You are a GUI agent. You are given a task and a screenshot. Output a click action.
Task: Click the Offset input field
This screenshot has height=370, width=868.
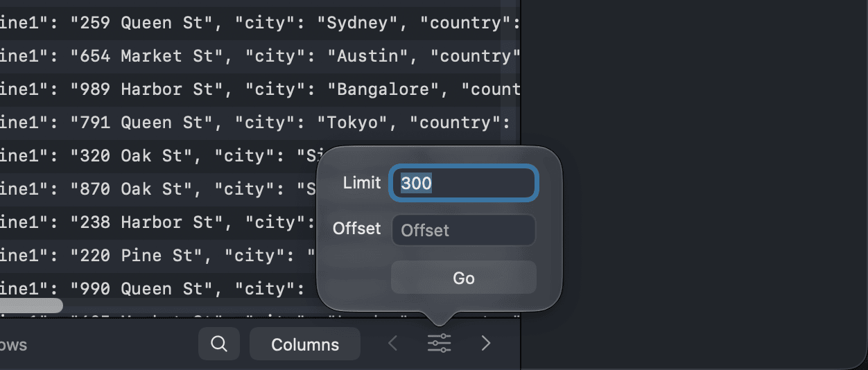464,230
